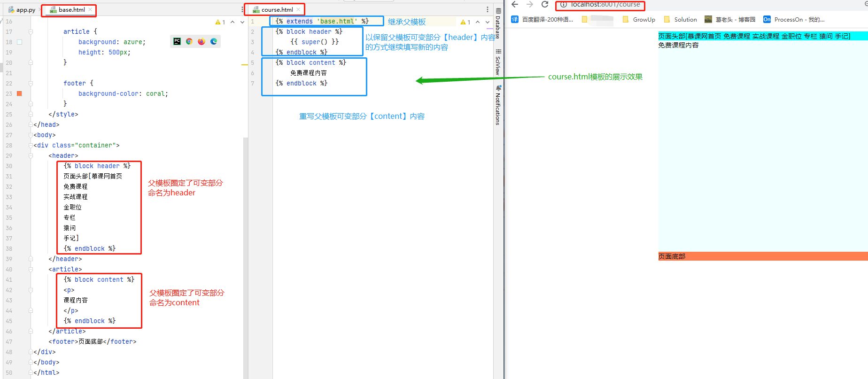
Task: Click cyan header text on rendered page
Action: coord(754,36)
